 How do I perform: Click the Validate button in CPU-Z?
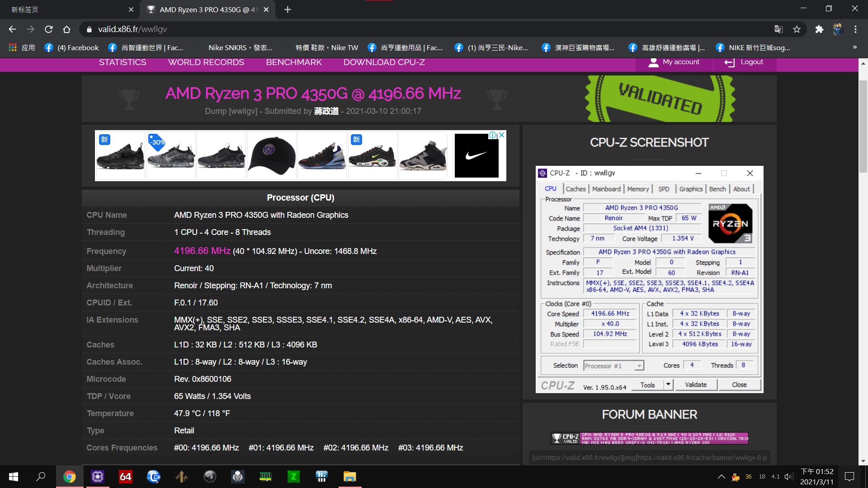tap(696, 385)
